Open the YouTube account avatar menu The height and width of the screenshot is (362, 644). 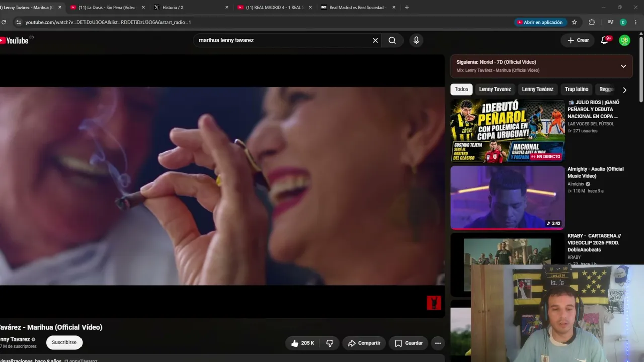pyautogui.click(x=624, y=40)
